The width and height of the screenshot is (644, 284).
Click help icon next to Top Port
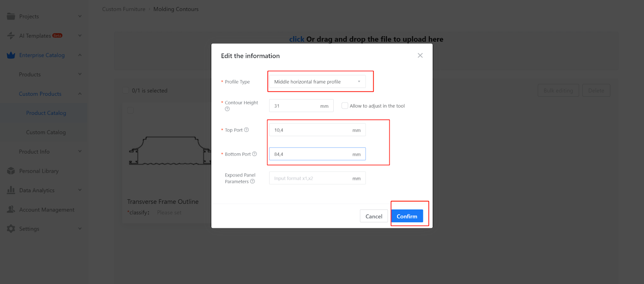pos(246,130)
